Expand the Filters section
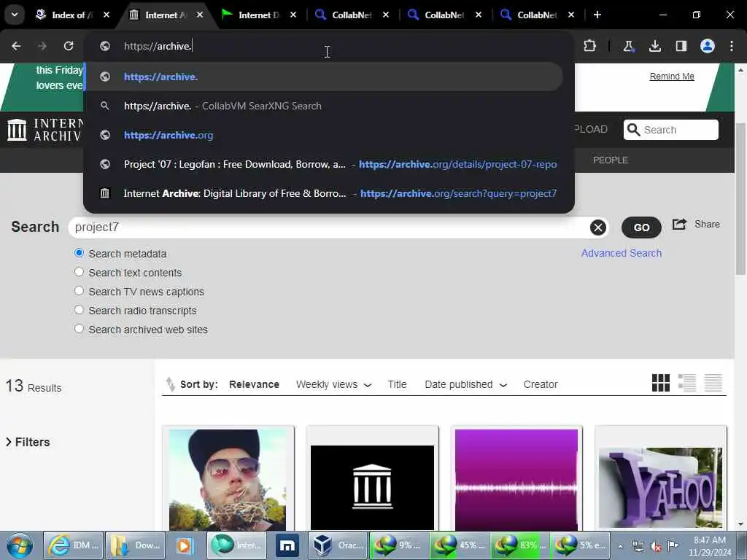The image size is (747, 560). [28, 442]
